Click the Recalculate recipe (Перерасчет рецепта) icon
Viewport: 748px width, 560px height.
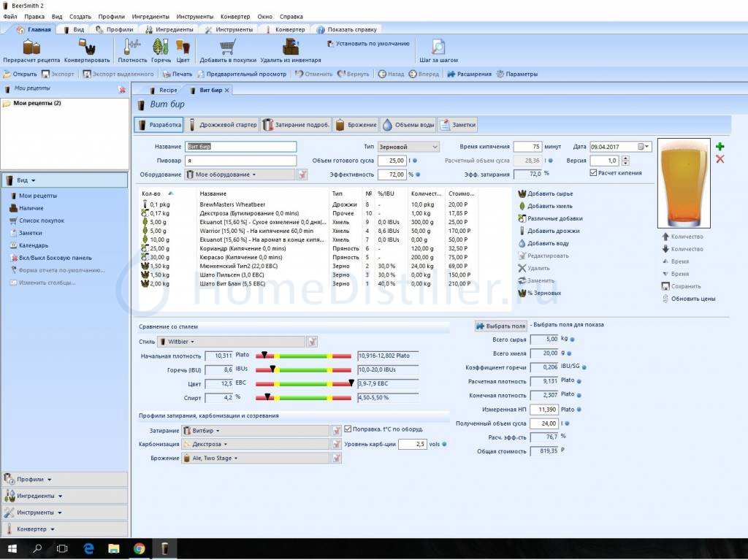coord(31,47)
